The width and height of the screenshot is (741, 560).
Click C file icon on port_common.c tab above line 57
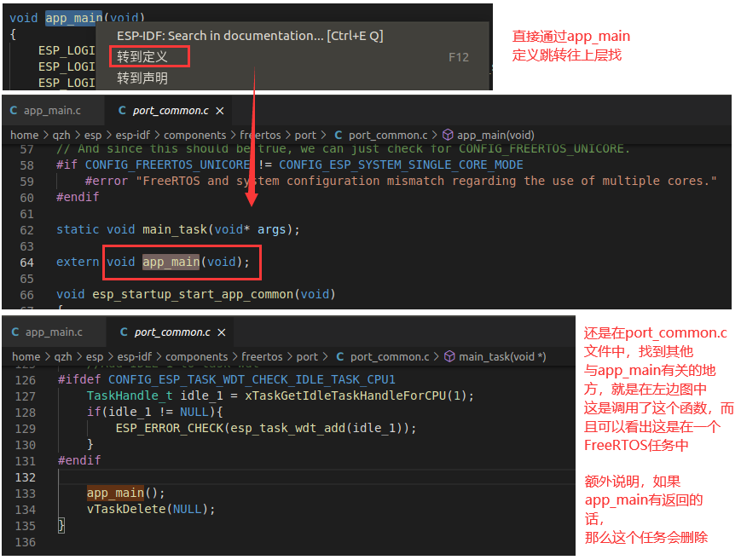(x=123, y=111)
